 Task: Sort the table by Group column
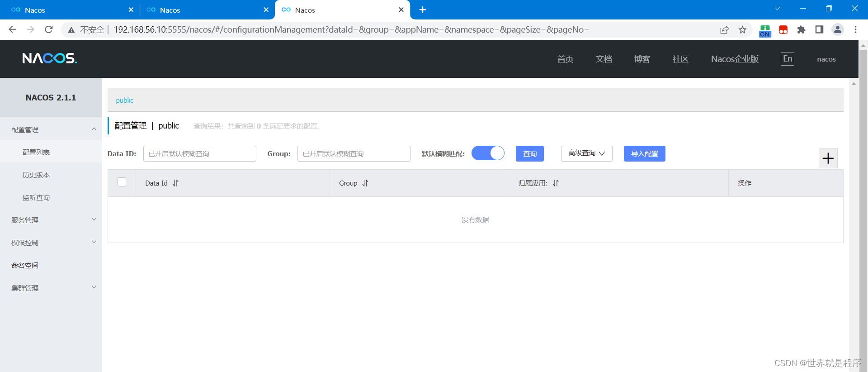pyautogui.click(x=365, y=183)
